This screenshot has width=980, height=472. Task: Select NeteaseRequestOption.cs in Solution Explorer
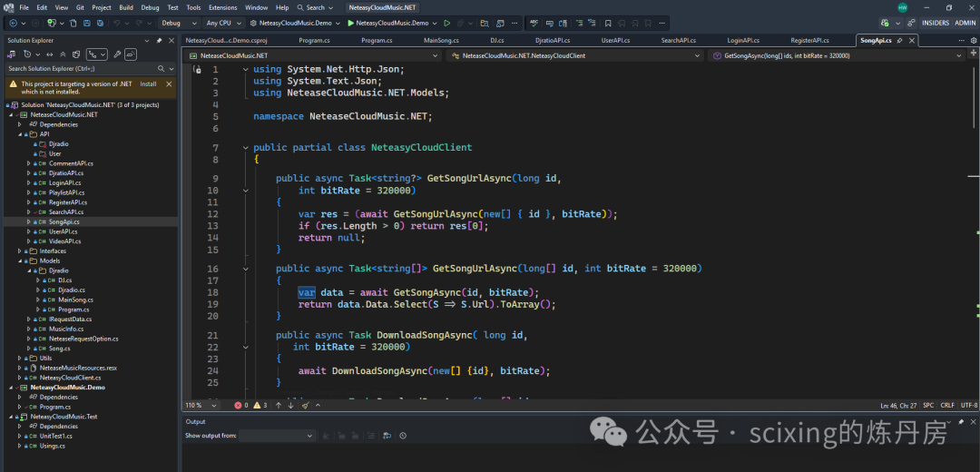pos(83,339)
